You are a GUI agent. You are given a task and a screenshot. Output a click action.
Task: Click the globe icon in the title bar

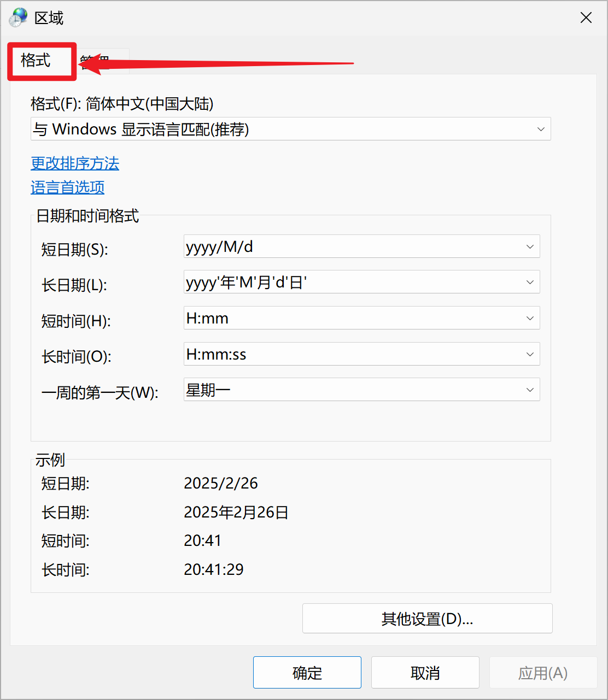point(17,17)
